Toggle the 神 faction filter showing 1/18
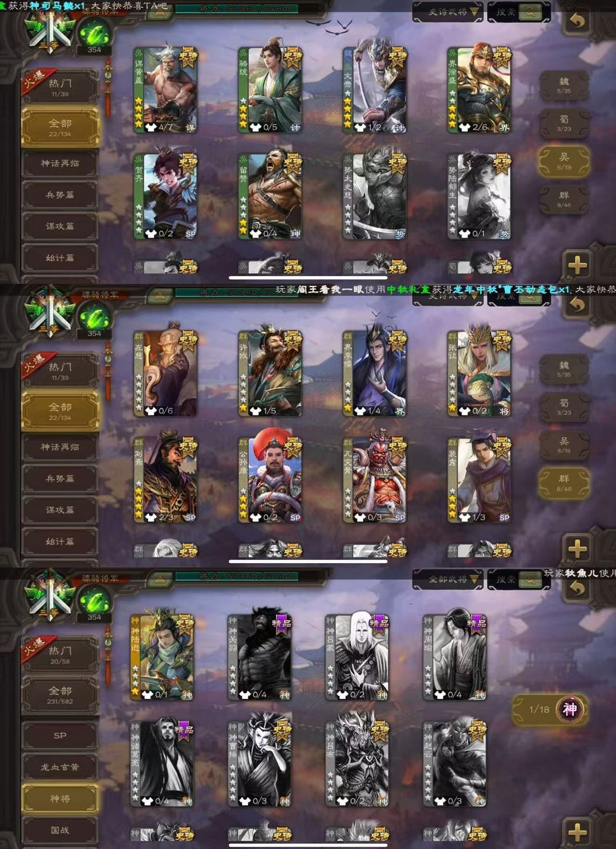The height and width of the screenshot is (849, 616). [549, 709]
